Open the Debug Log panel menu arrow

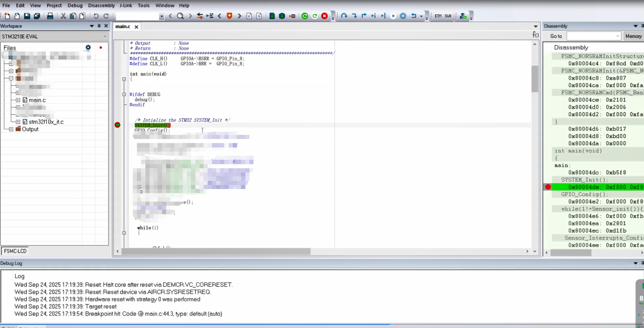pyautogui.click(x=635, y=263)
